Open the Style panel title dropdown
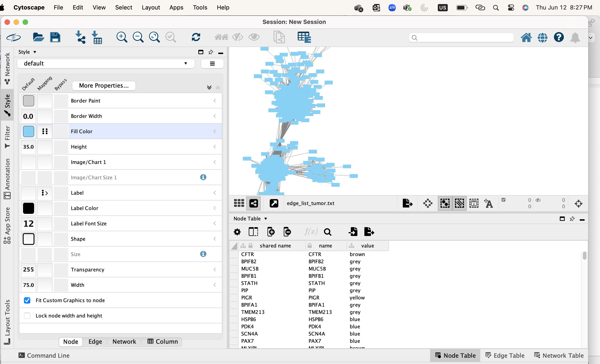This screenshot has height=364, width=600. point(27,52)
